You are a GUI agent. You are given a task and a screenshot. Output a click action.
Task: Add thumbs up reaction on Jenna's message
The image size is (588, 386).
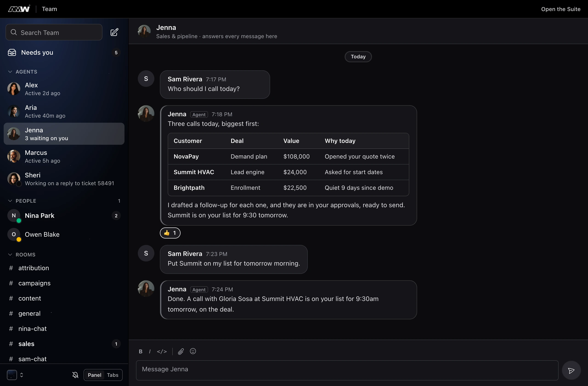170,233
